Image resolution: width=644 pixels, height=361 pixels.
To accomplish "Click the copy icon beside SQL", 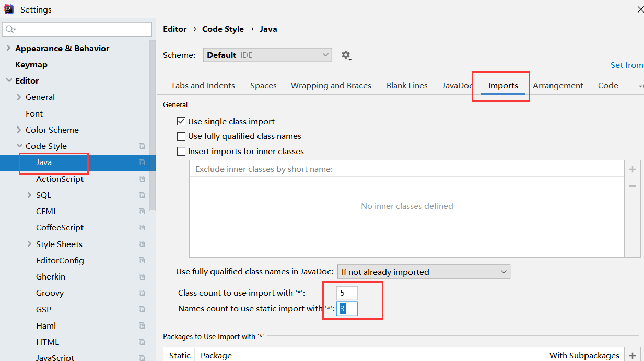I will coord(142,195).
